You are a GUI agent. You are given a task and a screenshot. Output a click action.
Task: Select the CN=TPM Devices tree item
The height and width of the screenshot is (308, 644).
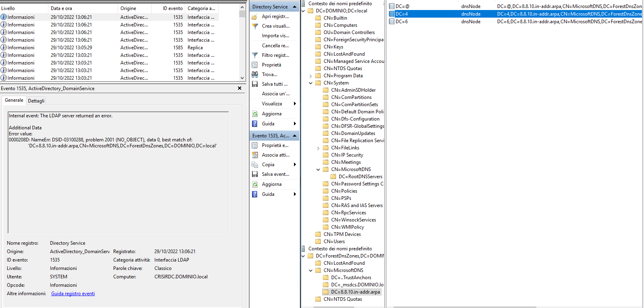pos(342,234)
